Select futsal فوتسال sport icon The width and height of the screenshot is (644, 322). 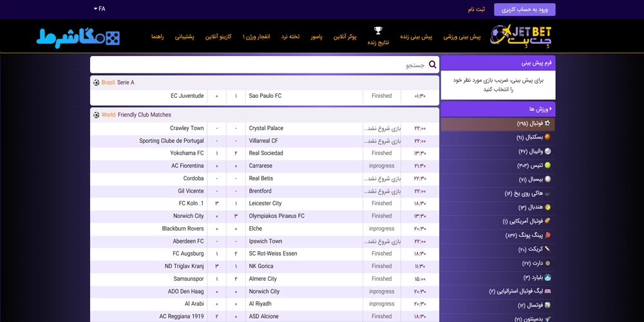tap(547, 305)
